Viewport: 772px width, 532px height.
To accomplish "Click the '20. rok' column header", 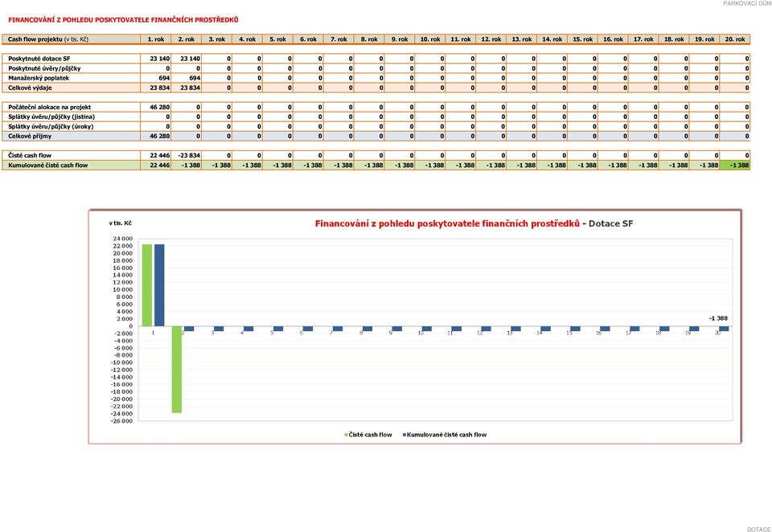I will point(735,39).
